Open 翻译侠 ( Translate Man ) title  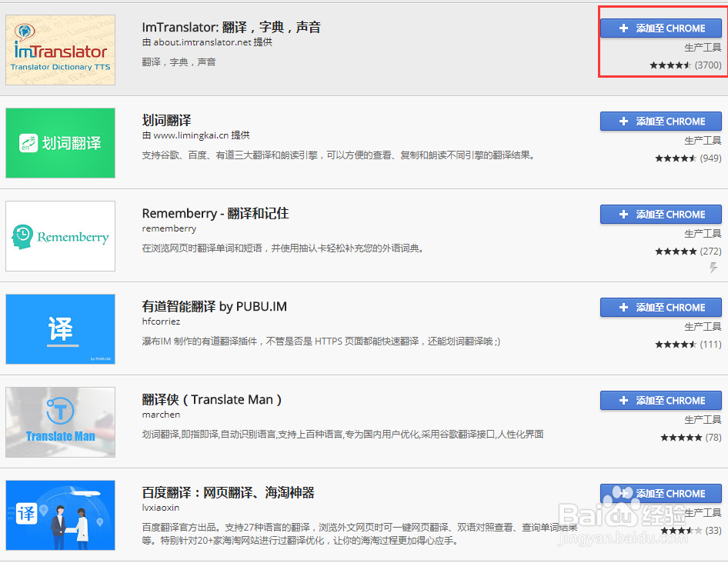(212, 400)
